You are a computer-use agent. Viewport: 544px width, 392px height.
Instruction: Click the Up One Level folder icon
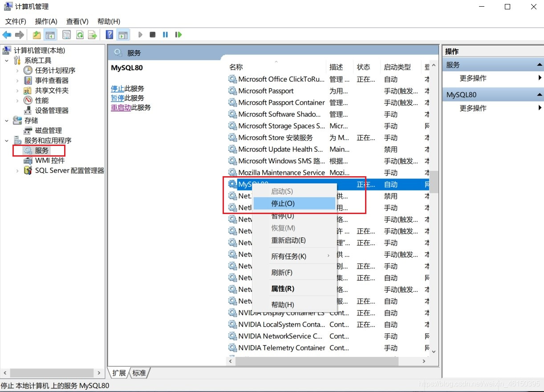37,35
